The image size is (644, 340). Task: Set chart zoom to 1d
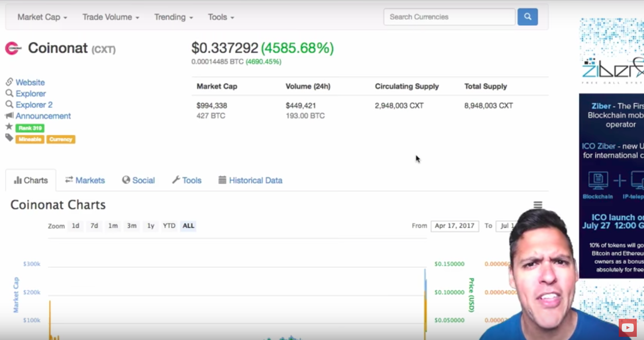(75, 226)
